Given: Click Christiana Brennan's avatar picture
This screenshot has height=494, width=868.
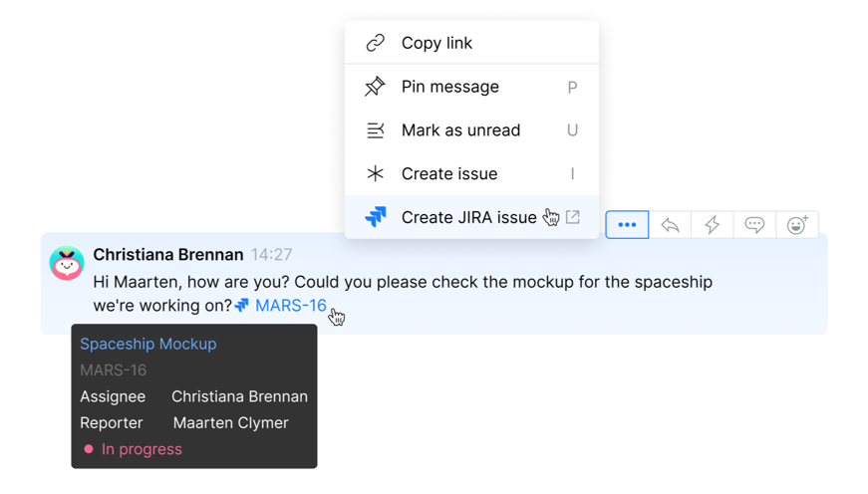Looking at the screenshot, I should (x=67, y=264).
